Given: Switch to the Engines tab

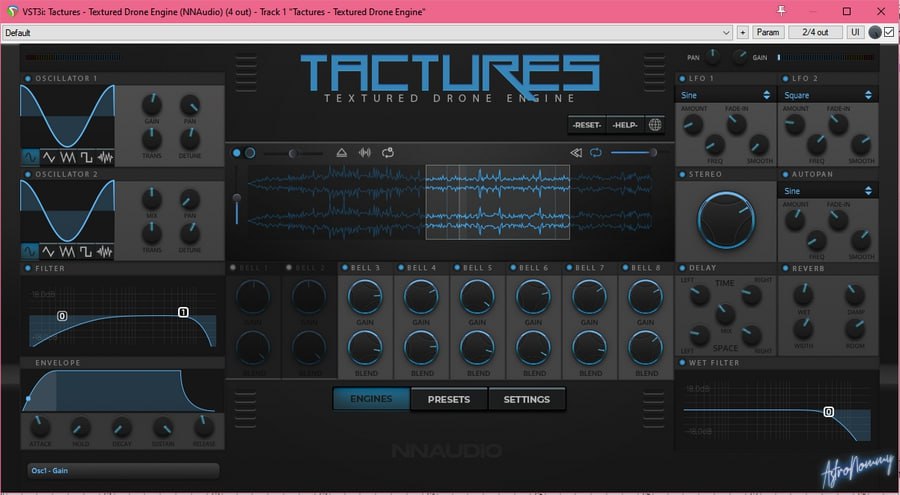Looking at the screenshot, I should click(371, 399).
